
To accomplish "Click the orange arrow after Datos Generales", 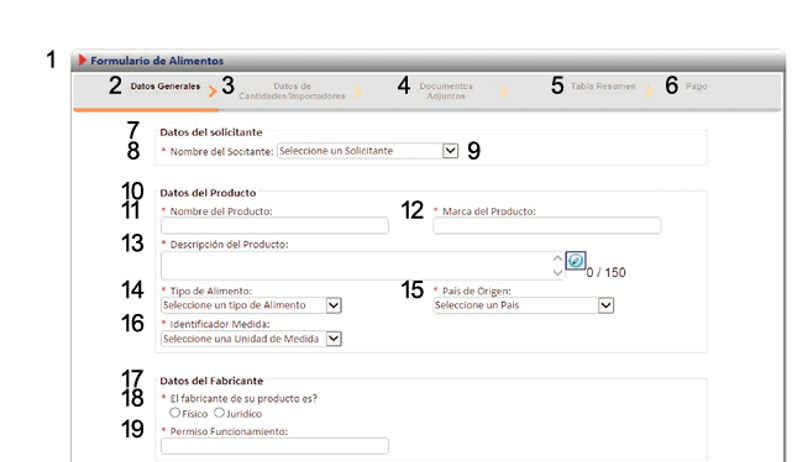I will 211,89.
